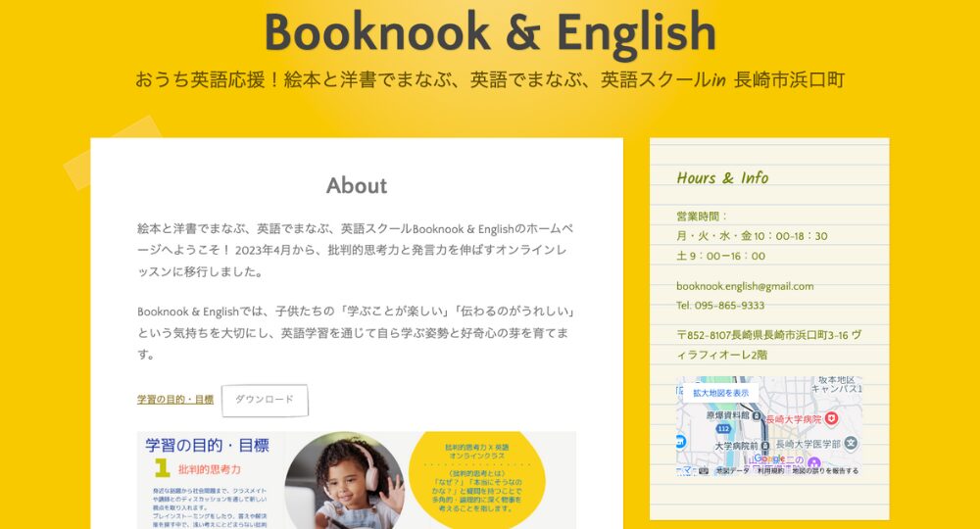Click the 学習の目的・目標 file link

click(175, 400)
